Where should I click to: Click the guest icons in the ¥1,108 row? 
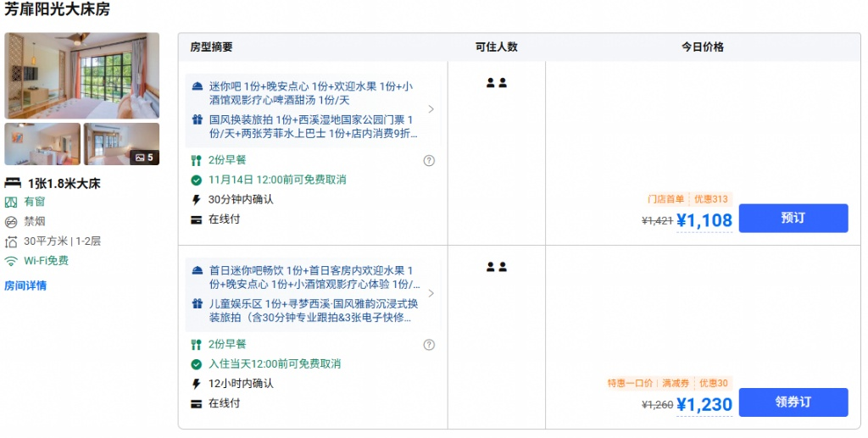(497, 83)
